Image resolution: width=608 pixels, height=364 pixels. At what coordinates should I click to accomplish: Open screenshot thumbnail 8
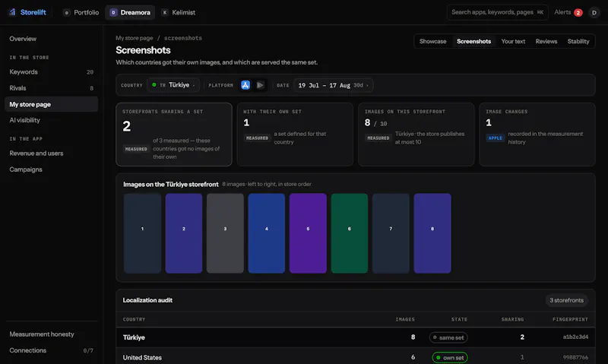pos(432,233)
